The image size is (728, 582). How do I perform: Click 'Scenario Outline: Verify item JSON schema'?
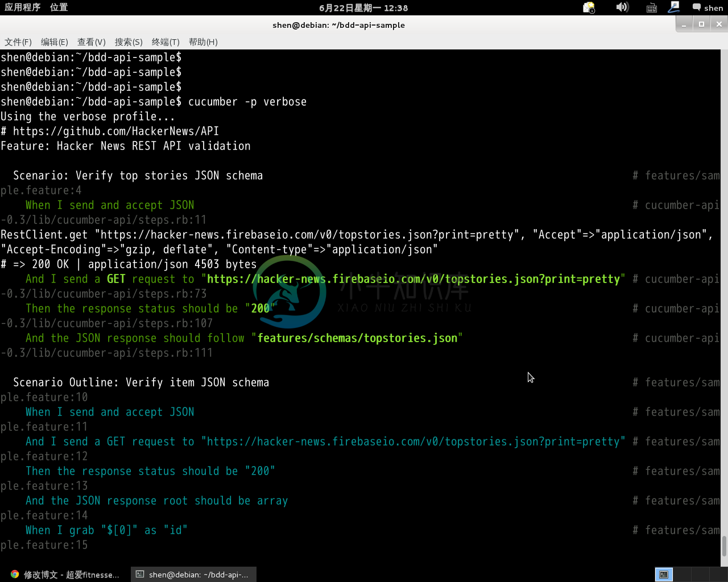(x=141, y=383)
